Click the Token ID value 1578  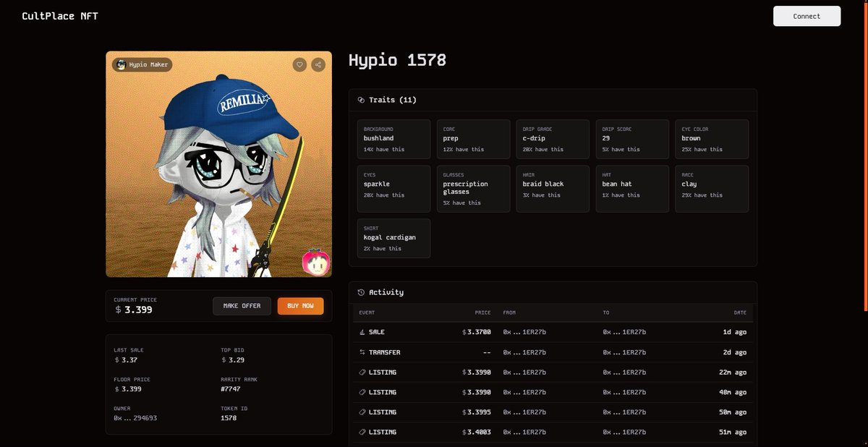229,418
